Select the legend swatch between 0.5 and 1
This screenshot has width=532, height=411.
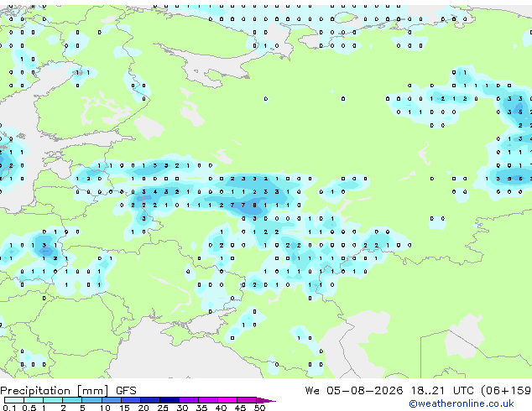tap(34, 400)
